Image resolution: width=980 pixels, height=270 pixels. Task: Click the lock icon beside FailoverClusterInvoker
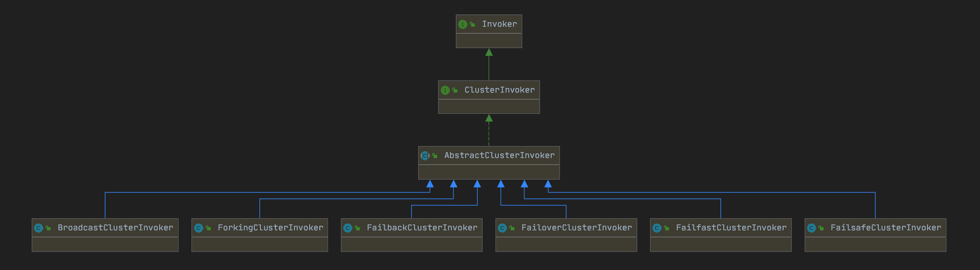512,228
